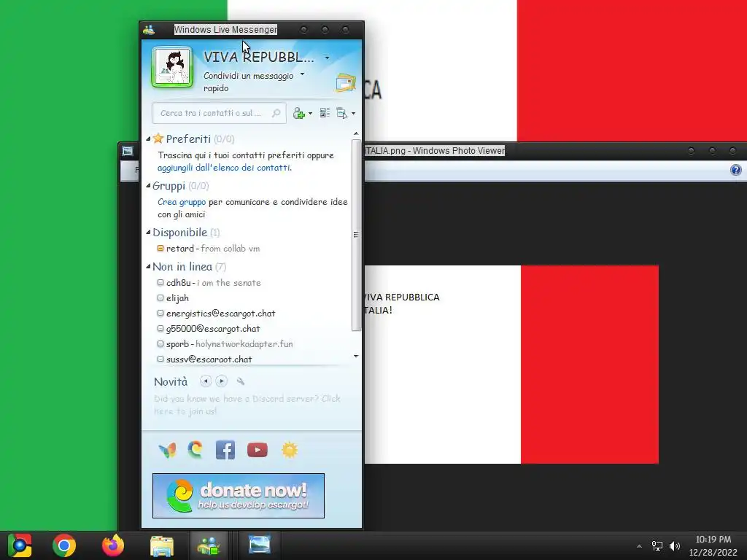The width and height of the screenshot is (747, 560).
Task: Click the Discord server news text
Action: point(247,405)
